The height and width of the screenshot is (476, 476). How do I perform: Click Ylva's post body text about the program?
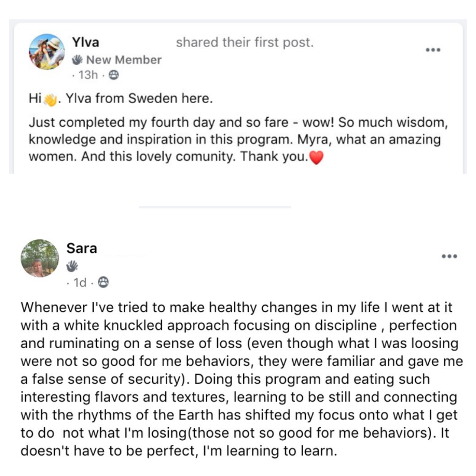click(x=238, y=140)
